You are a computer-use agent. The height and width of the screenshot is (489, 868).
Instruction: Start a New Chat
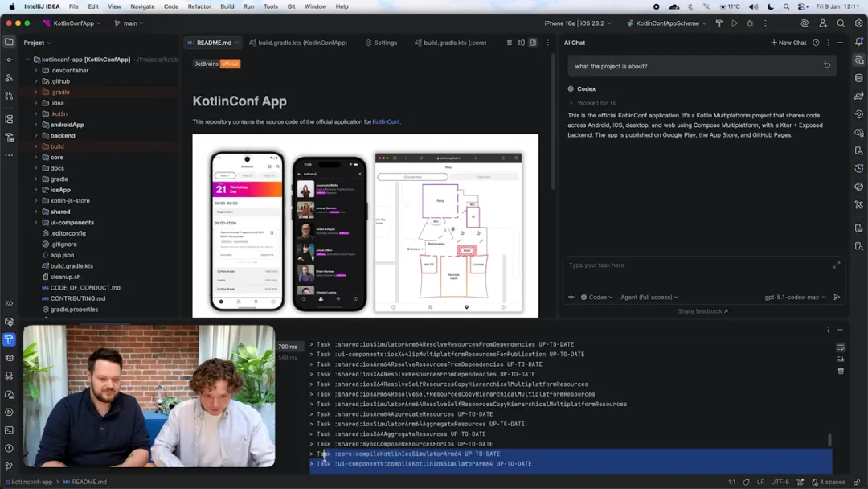click(789, 43)
